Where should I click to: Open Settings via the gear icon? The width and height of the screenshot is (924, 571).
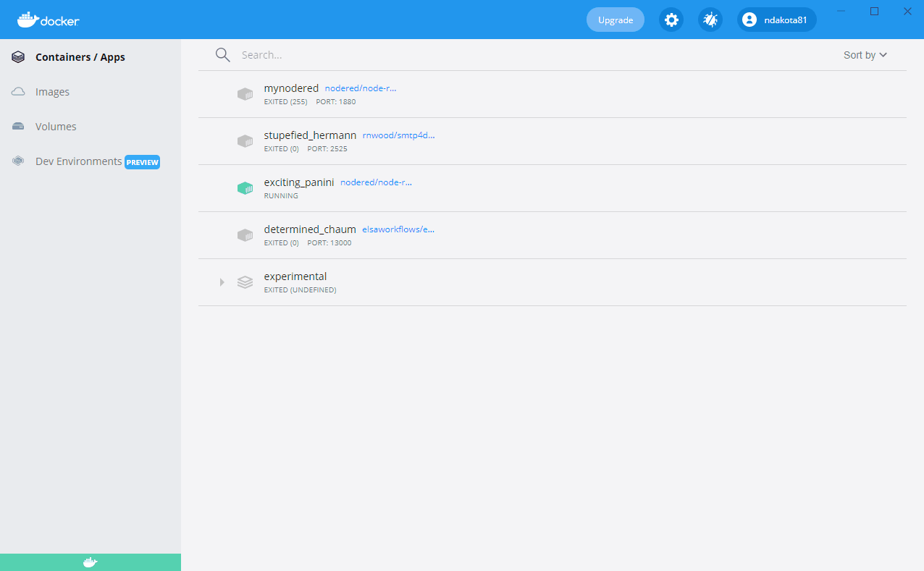click(671, 20)
